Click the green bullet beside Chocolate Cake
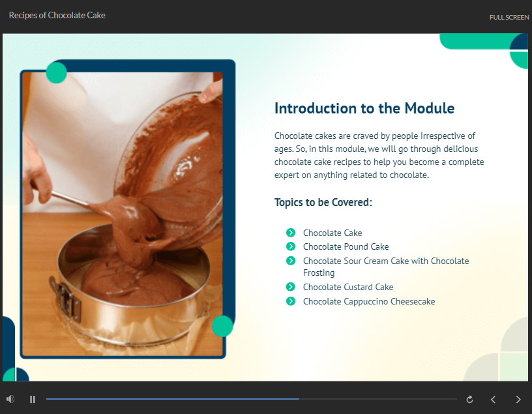The width and height of the screenshot is (532, 414). click(291, 233)
